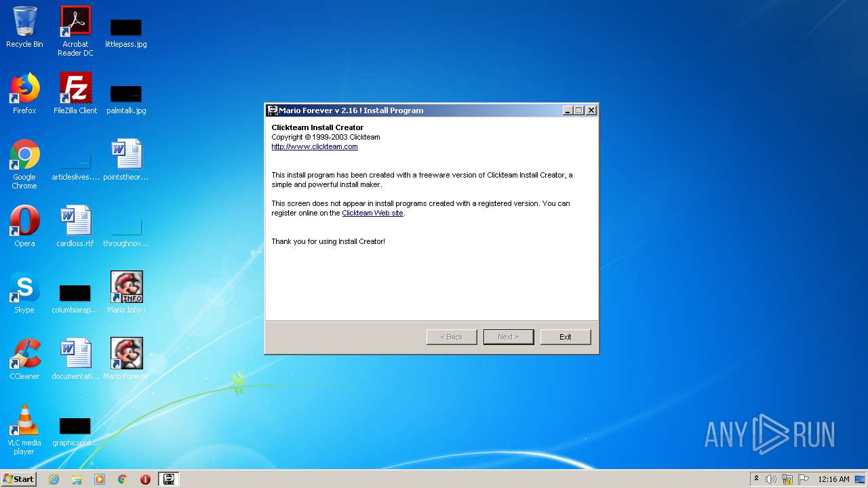Open the Clickteam Web site link
This screenshot has width=868, height=488.
372,213
